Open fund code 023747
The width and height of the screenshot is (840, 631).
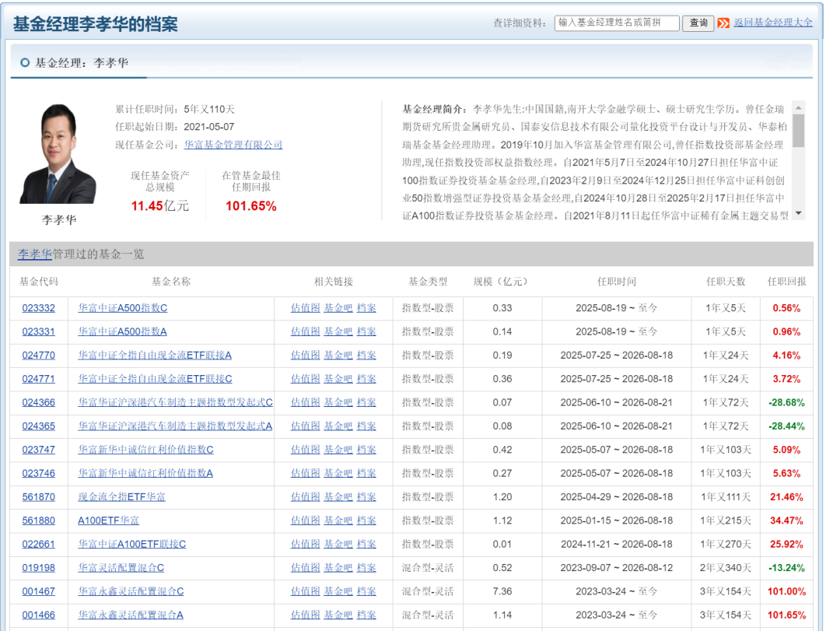[x=39, y=450]
